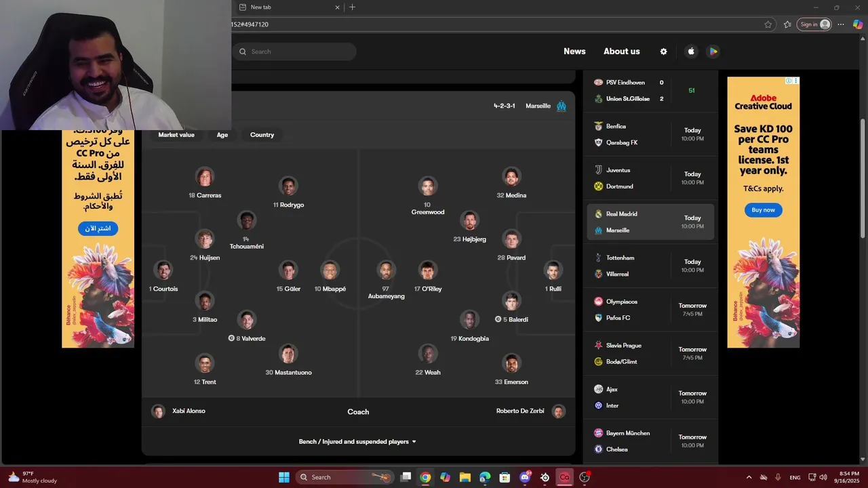Toggle Market value player display
Screen dimensions: 868x488
[x=176, y=135]
